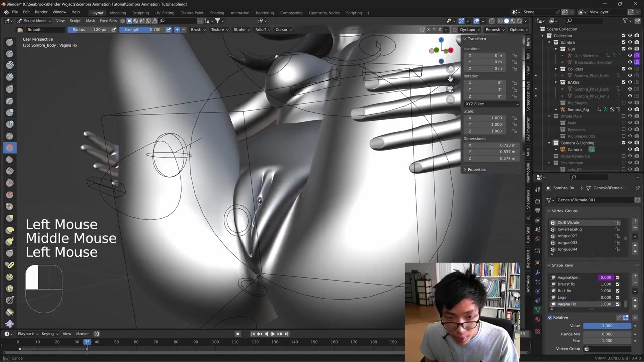Select the highlighted Smooth brush tool
Viewport: 644px width, 362px height.
(x=9, y=148)
